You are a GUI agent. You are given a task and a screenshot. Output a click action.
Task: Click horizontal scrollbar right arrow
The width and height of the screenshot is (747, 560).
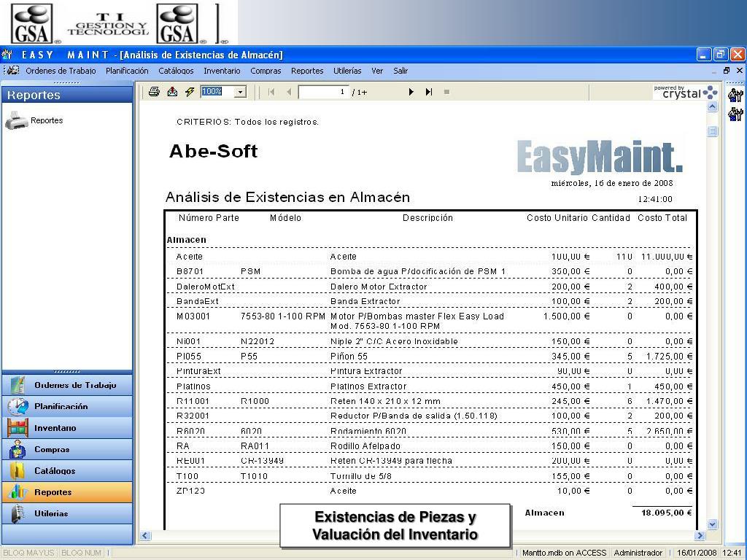click(x=700, y=536)
